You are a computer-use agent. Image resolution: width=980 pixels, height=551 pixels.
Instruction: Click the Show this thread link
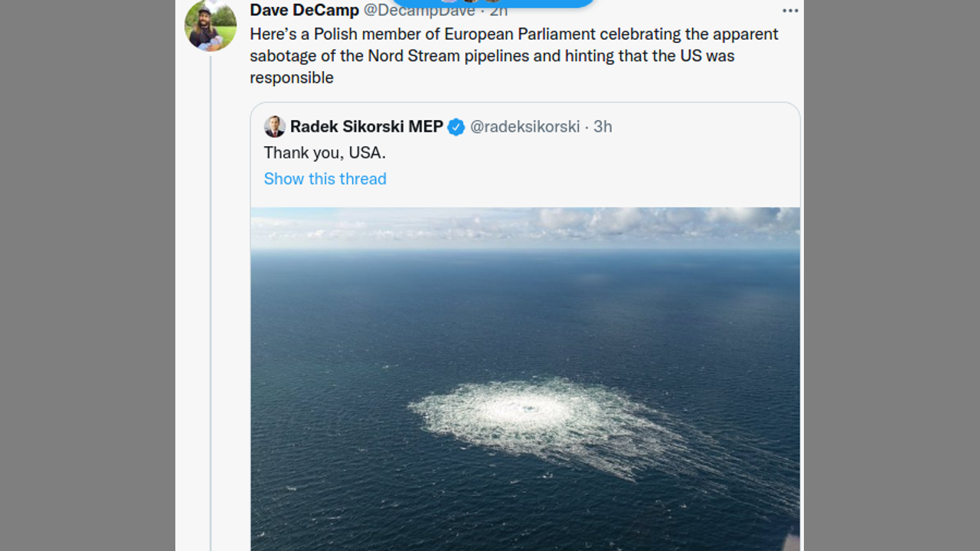(x=325, y=178)
